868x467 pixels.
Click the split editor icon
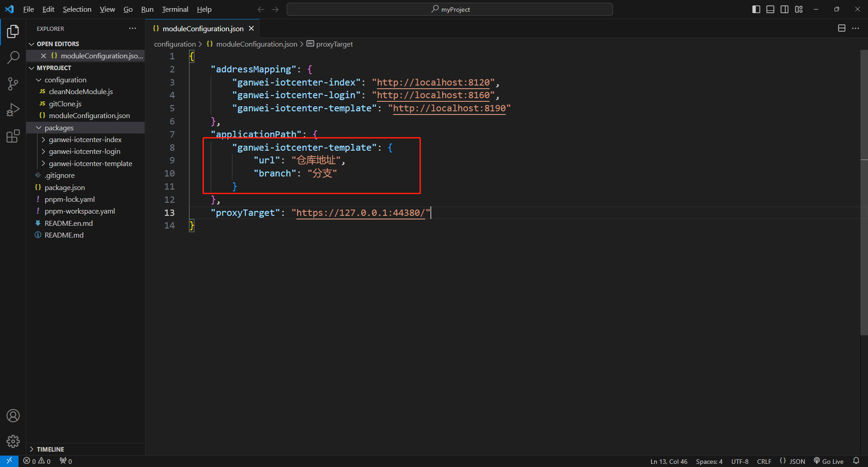pos(841,29)
